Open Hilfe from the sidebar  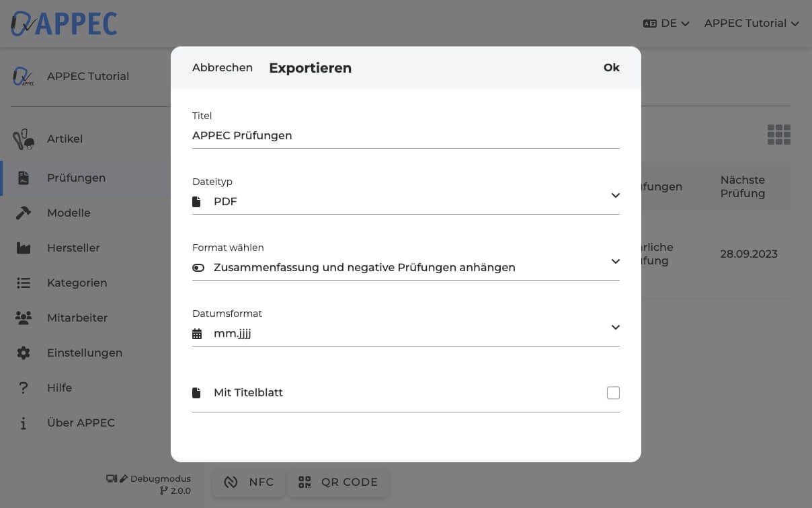[x=59, y=388]
